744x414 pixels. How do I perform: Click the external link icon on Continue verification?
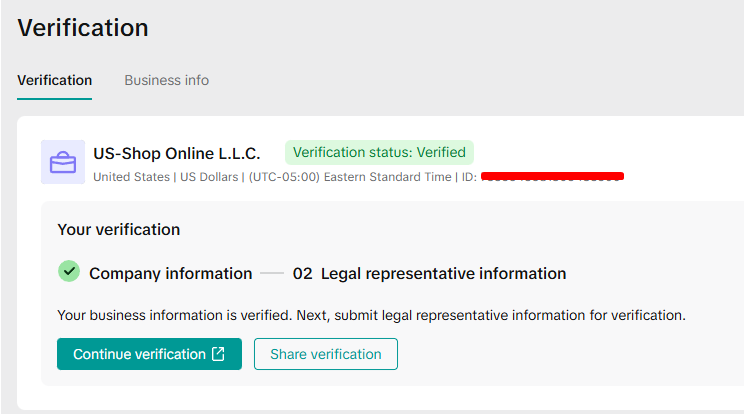click(x=219, y=354)
